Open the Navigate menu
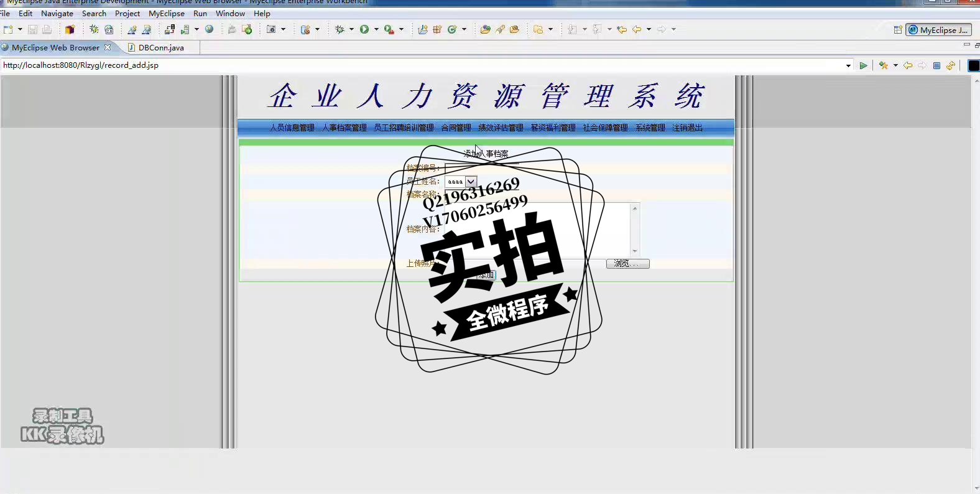Image resolution: width=980 pixels, height=494 pixels. pos(57,13)
